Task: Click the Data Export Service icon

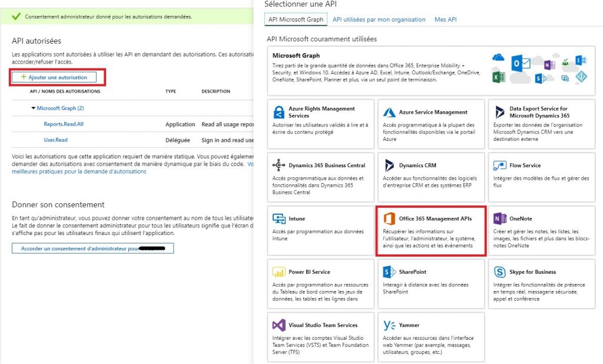Action: click(x=499, y=112)
